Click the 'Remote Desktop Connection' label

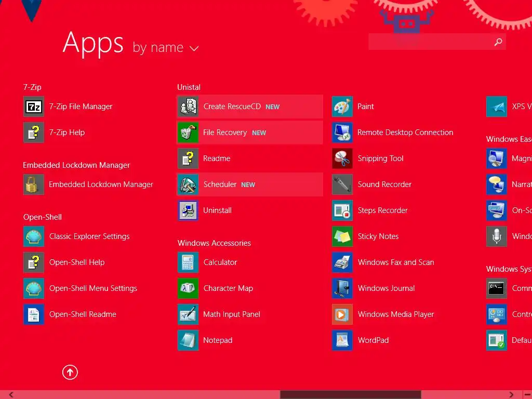(x=405, y=132)
